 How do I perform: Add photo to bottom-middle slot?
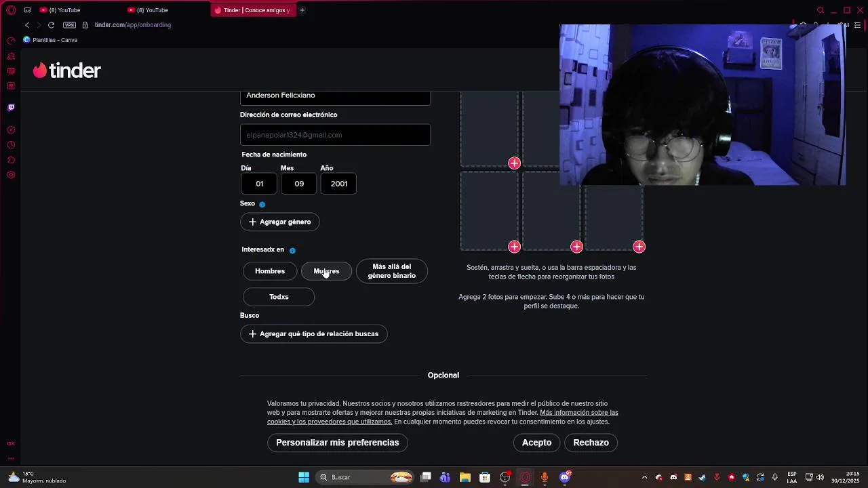576,247
